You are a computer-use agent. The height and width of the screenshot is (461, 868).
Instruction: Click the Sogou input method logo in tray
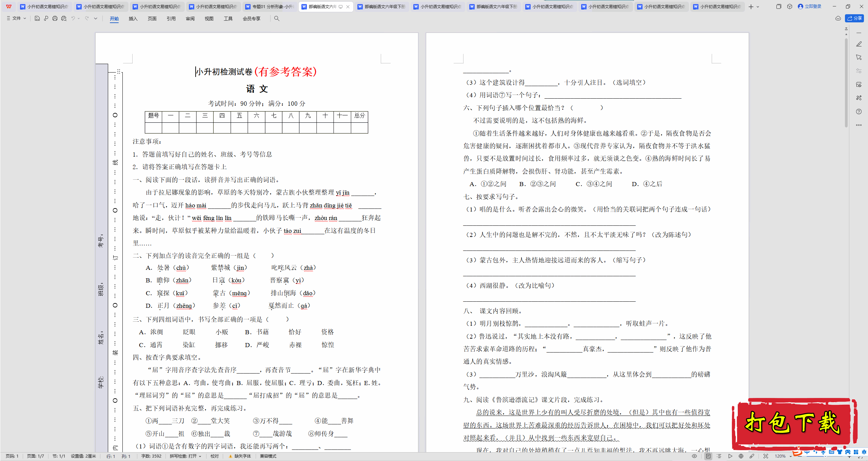797,452
